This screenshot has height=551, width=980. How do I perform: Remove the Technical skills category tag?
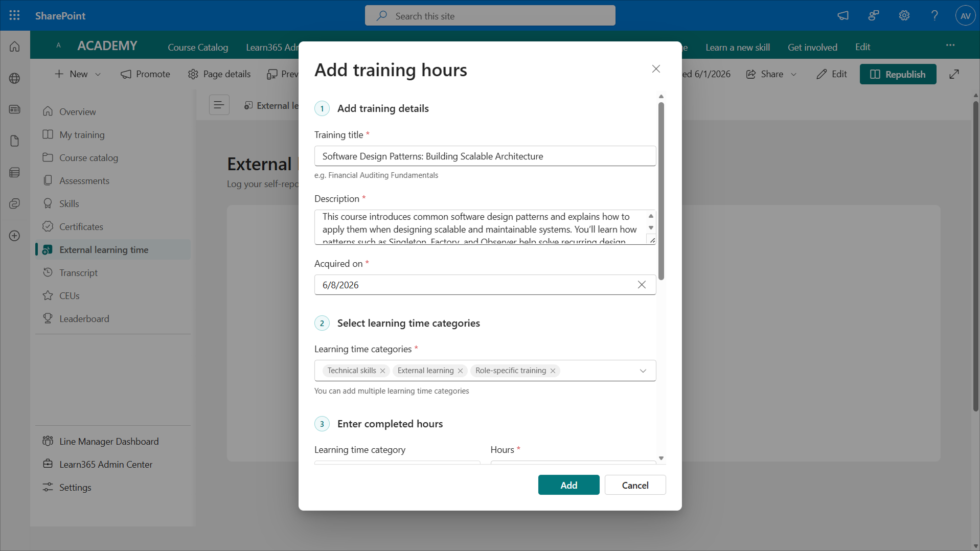coord(382,371)
